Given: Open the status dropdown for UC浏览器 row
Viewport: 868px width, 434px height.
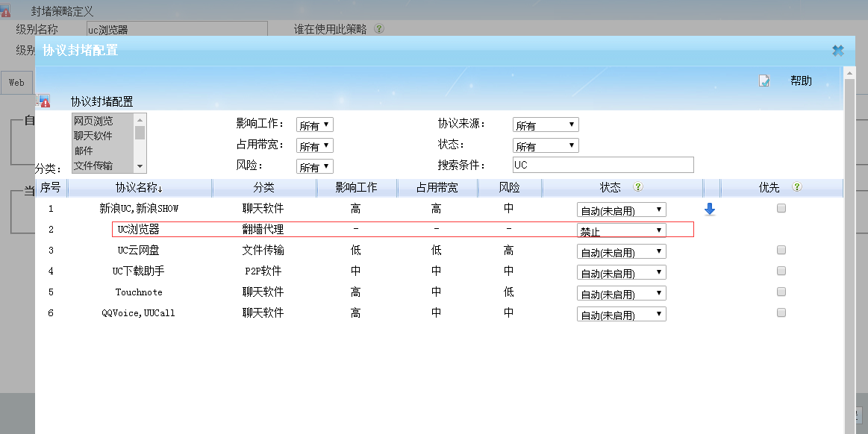Looking at the screenshot, I should pyautogui.click(x=621, y=230).
